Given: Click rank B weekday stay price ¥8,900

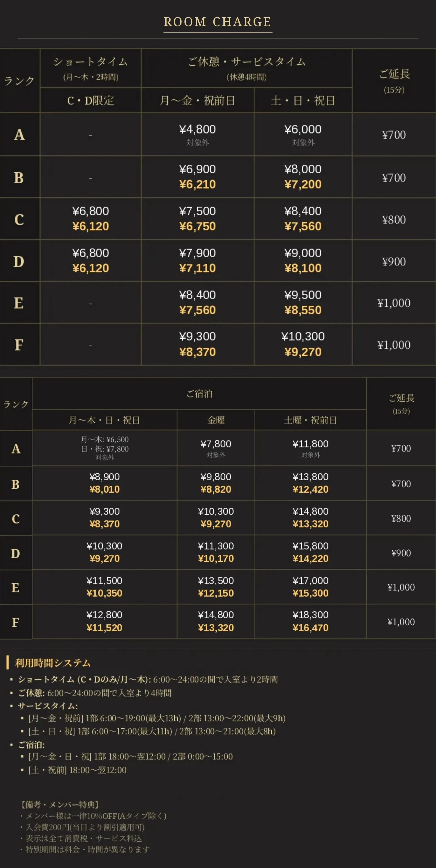Looking at the screenshot, I should (104, 477).
